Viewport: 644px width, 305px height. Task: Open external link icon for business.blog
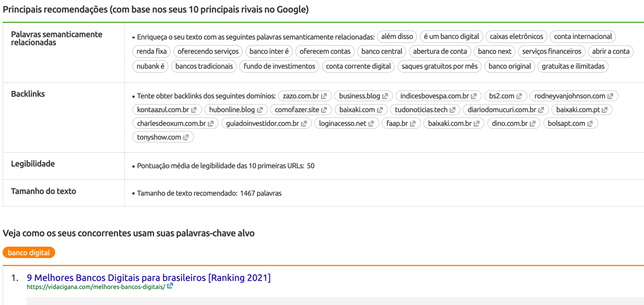(385, 96)
